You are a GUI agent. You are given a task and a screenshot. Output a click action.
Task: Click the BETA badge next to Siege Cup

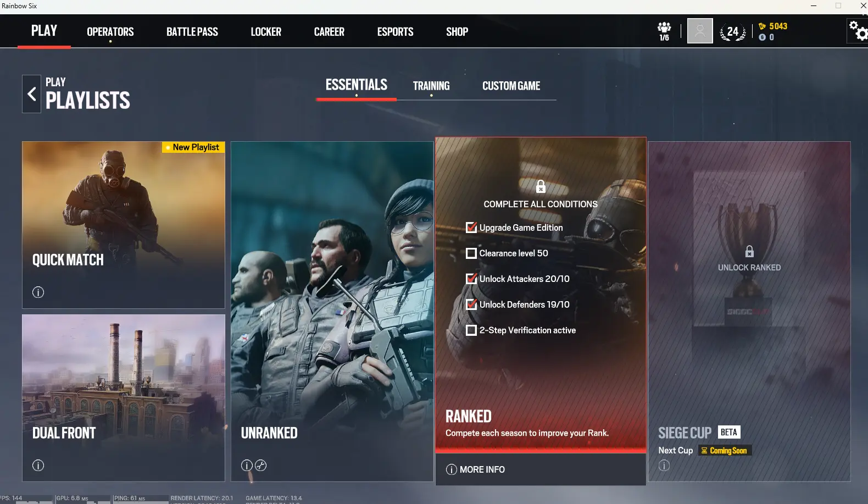(x=729, y=432)
